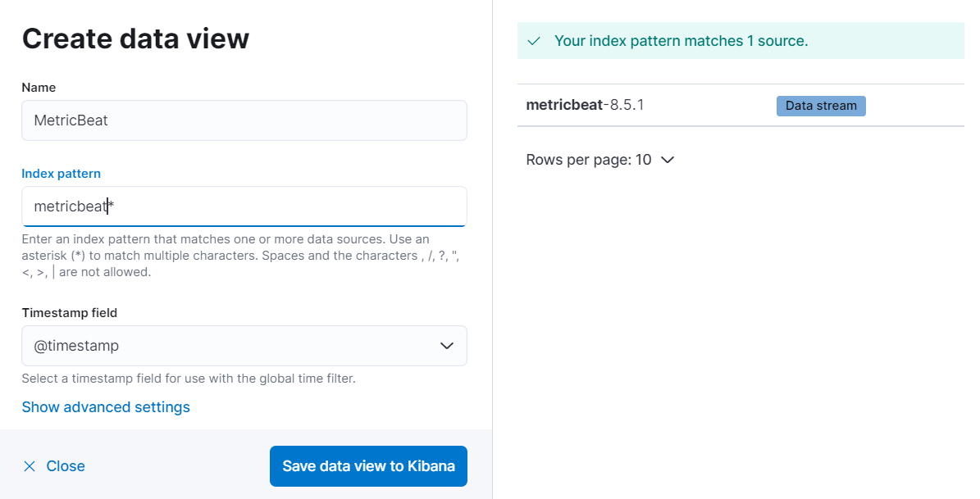
Task: Click the Name field label
Action: [x=39, y=88]
